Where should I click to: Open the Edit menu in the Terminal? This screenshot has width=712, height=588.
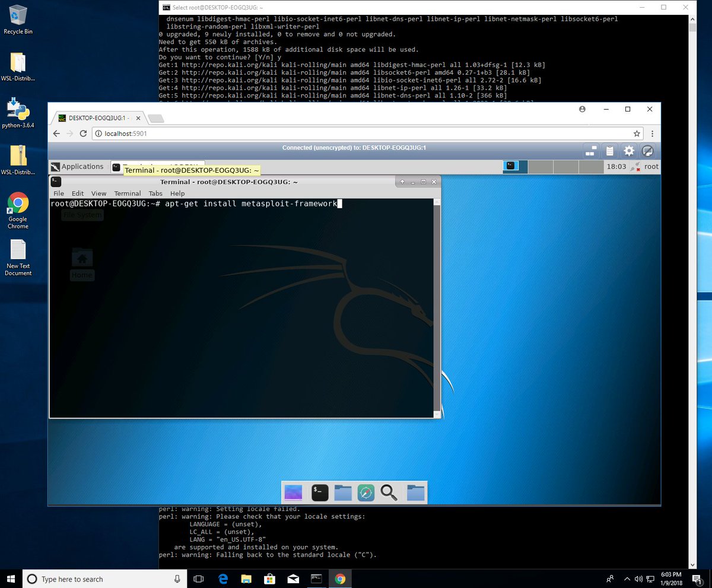(78, 193)
